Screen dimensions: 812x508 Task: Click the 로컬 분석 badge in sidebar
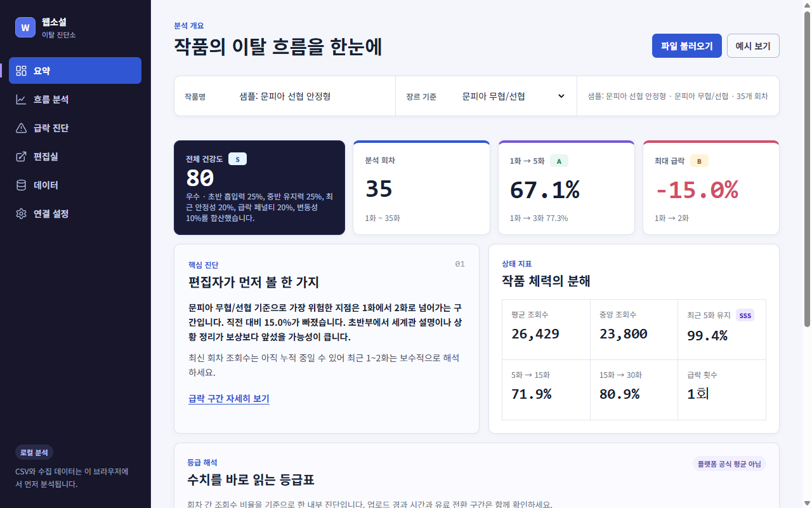pos(34,452)
